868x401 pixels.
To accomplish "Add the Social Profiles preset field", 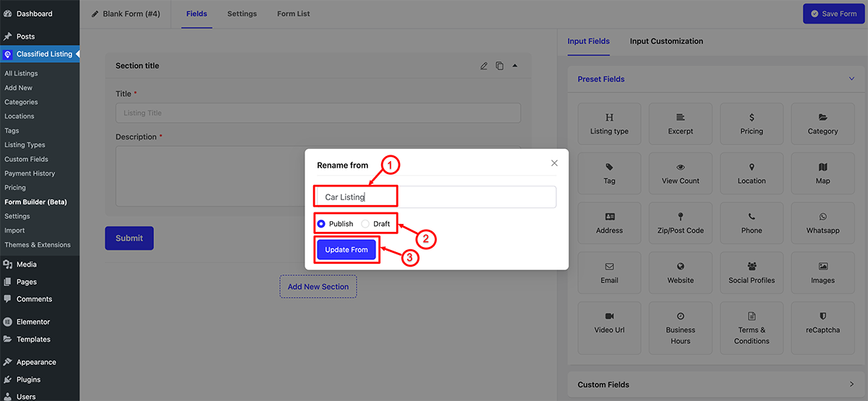I will [x=752, y=273].
